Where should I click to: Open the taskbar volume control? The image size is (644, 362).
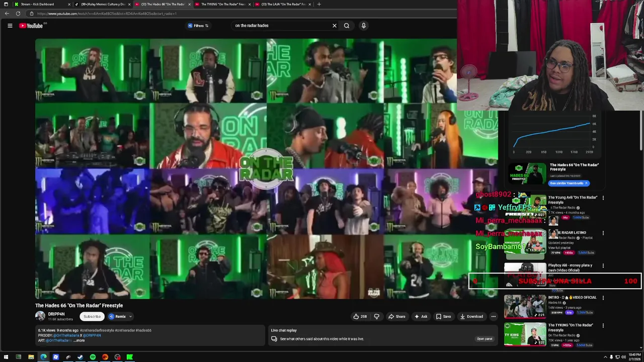624,357
